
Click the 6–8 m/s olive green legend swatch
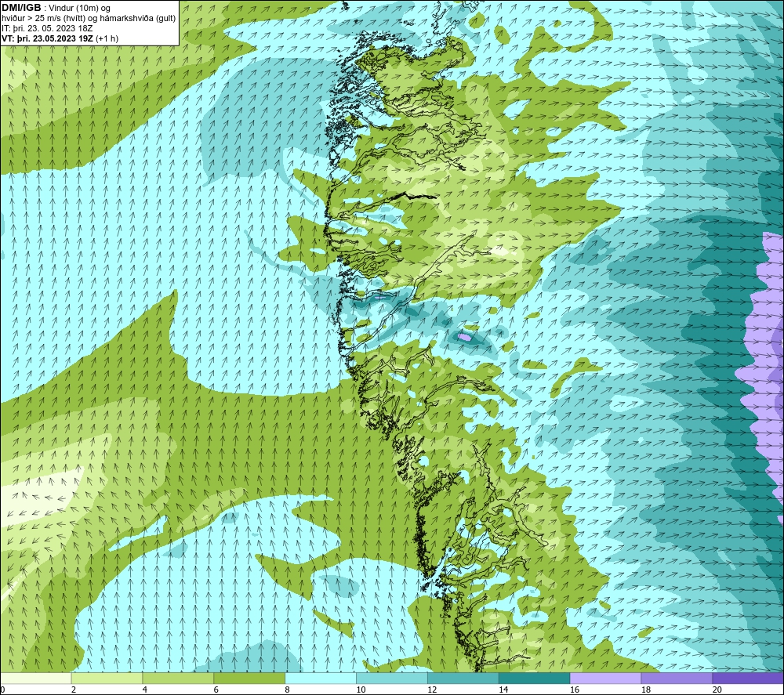click(249, 678)
